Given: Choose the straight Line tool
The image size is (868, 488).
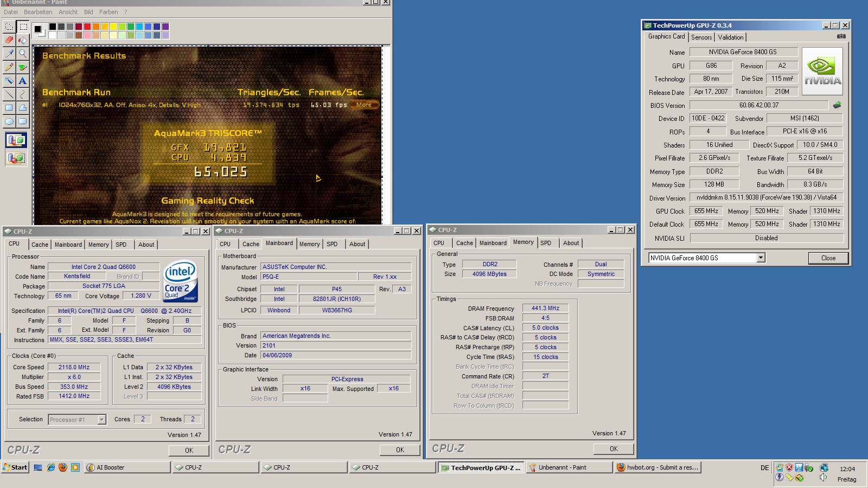Looking at the screenshot, I should click(9, 94).
